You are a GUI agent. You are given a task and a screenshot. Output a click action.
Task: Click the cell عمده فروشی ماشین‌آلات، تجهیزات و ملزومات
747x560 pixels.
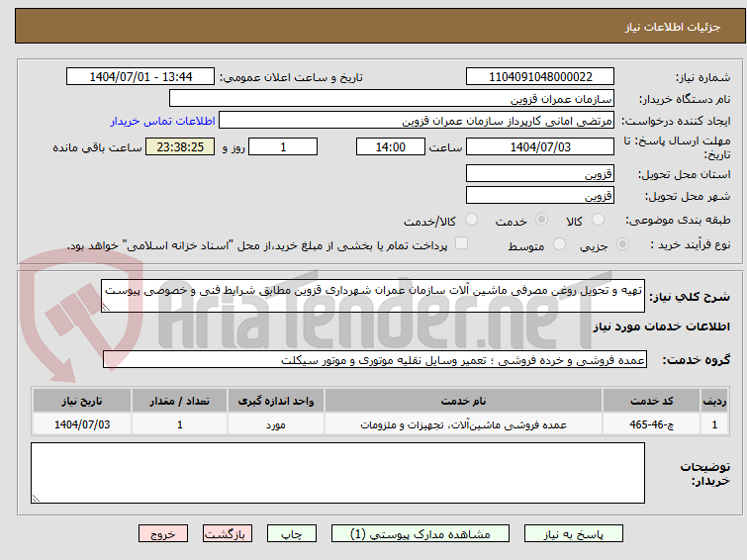[x=463, y=424]
